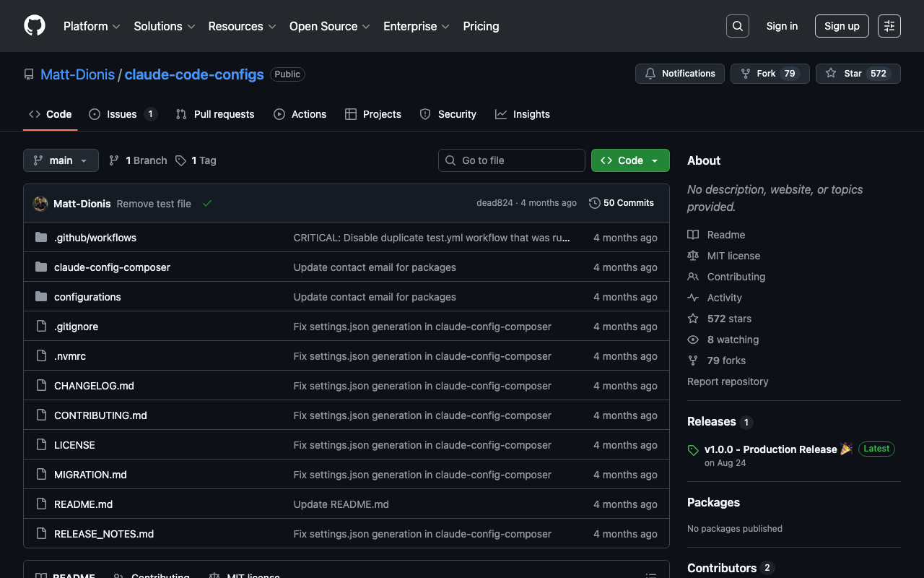The image size is (924, 578).
Task: Expand the green Code dropdown button
Action: [x=629, y=160]
